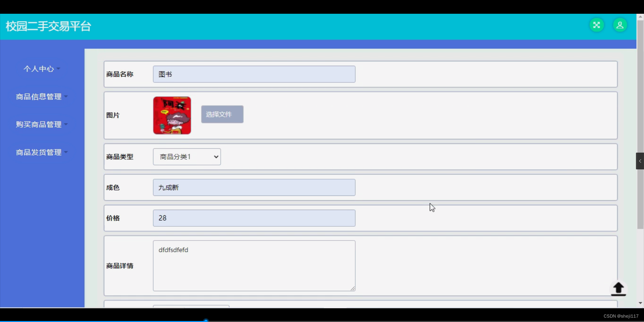The width and height of the screenshot is (644, 322).
Task: Click the 商品详情 label text
Action: tap(120, 266)
